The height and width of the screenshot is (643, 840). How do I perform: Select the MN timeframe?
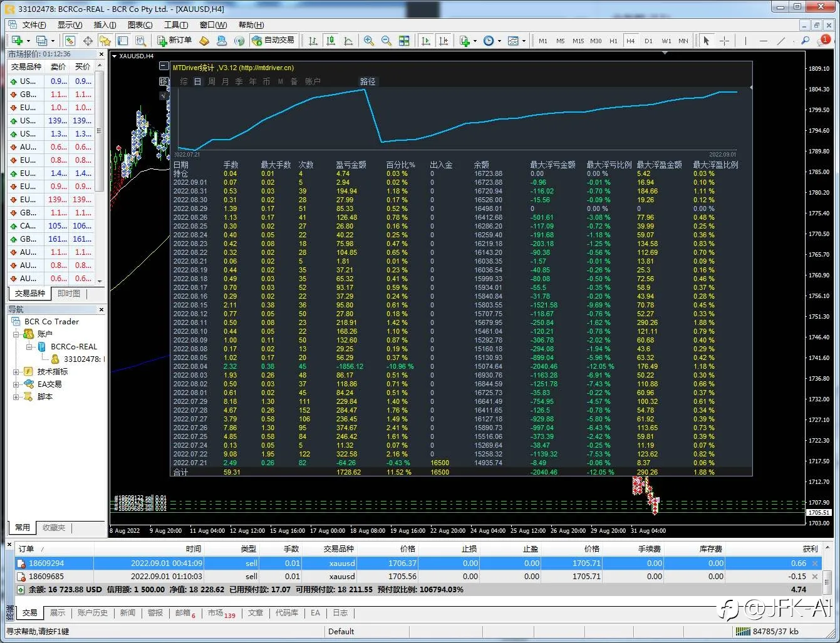tap(683, 41)
